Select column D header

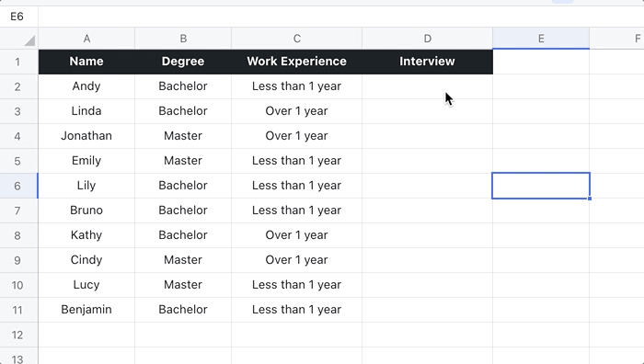pyautogui.click(x=427, y=39)
